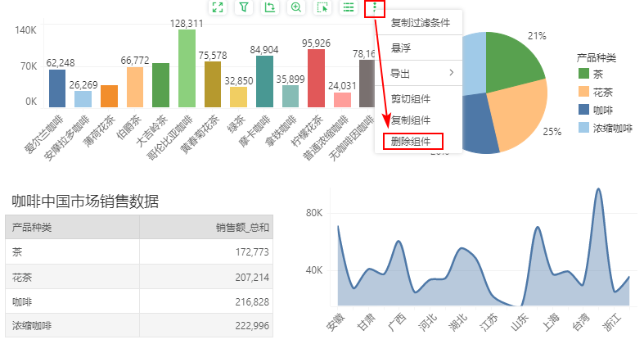Open the 导出 submenu entry
This screenshot has height=344, width=644.
point(418,73)
